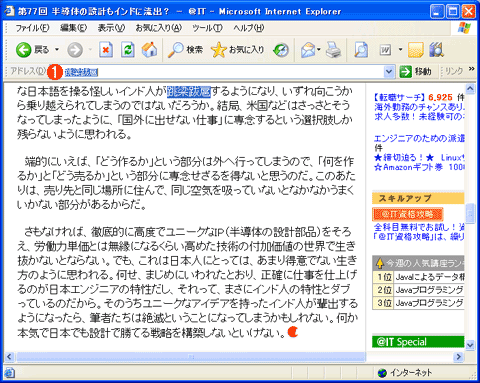The width and height of the screenshot is (480, 383).
Task: Open the お気に入り(A) menu
Action: (x=159, y=28)
